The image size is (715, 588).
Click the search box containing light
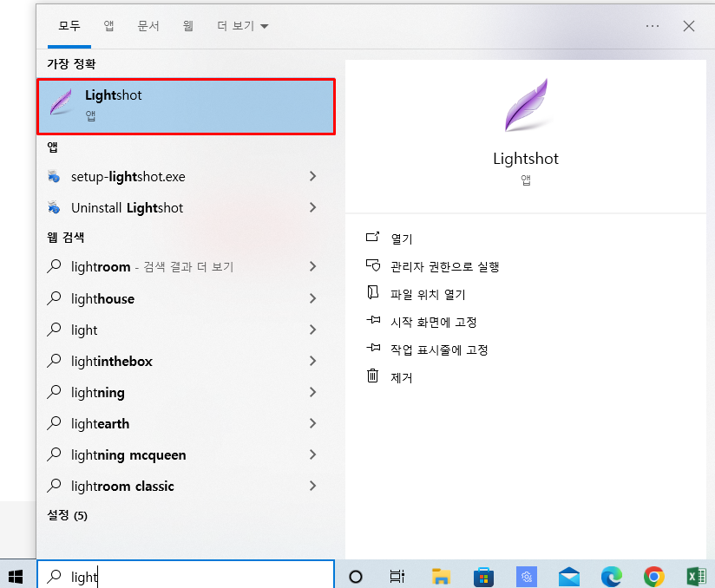pyautogui.click(x=186, y=576)
